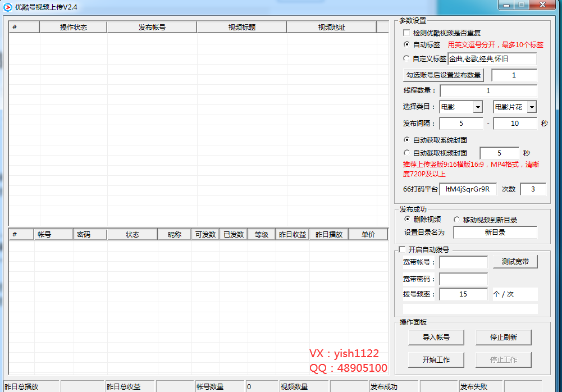Click the 导入帐号 button
Viewport: 562px width, 392px height.
[x=436, y=338]
